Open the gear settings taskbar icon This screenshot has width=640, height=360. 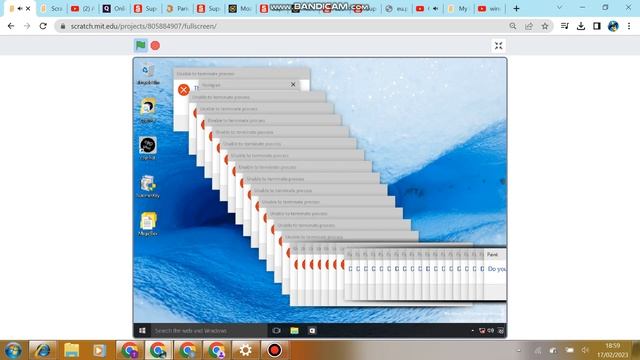pos(245,350)
